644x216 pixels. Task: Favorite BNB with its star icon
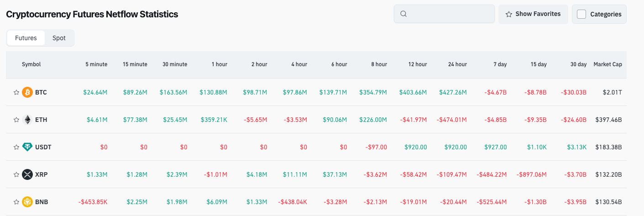pyautogui.click(x=16, y=202)
